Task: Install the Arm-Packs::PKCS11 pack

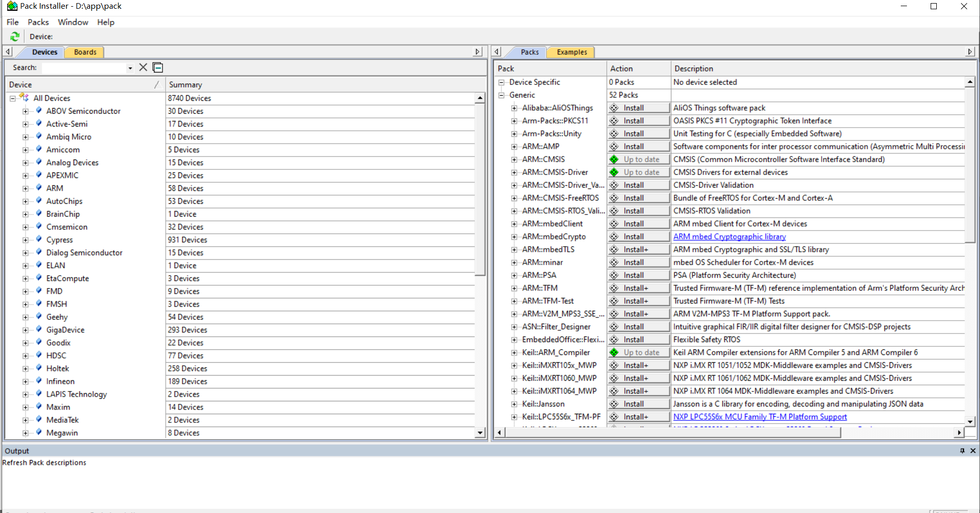Action: pyautogui.click(x=638, y=121)
